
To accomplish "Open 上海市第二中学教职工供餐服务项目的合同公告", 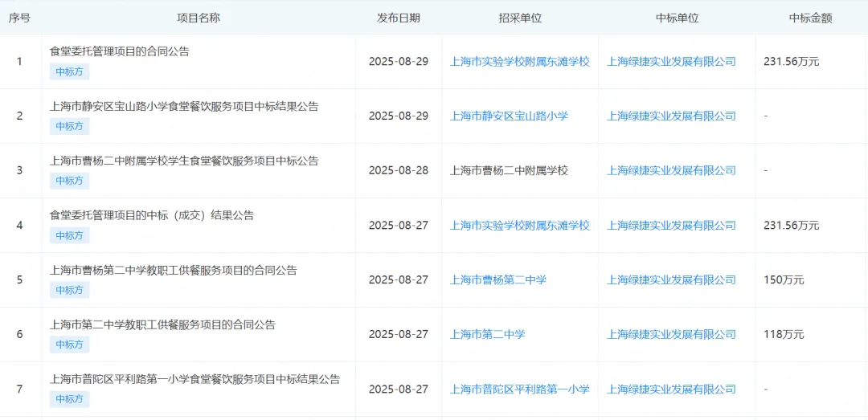I will pyautogui.click(x=162, y=324).
